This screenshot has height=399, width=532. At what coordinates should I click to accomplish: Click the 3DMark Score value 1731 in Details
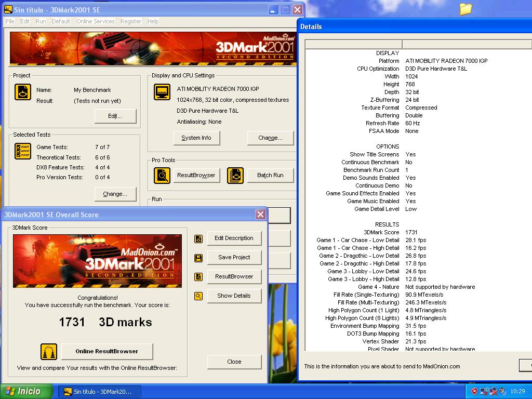click(x=411, y=232)
